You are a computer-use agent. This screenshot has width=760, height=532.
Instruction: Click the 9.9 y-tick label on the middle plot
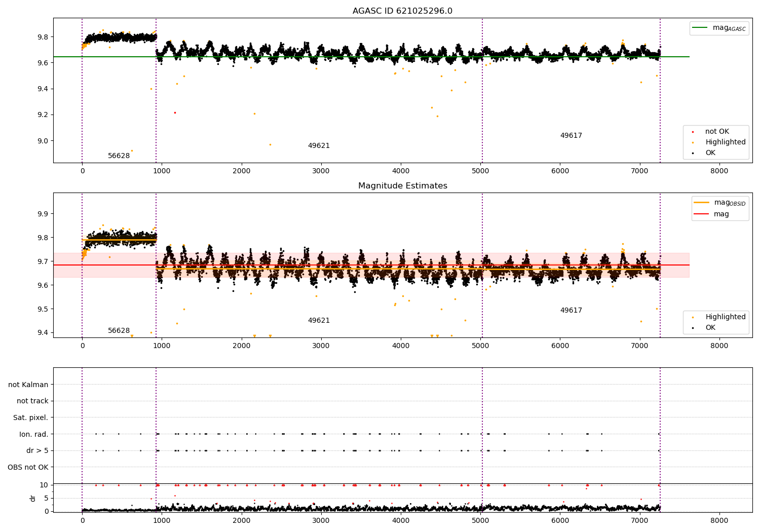point(42,214)
